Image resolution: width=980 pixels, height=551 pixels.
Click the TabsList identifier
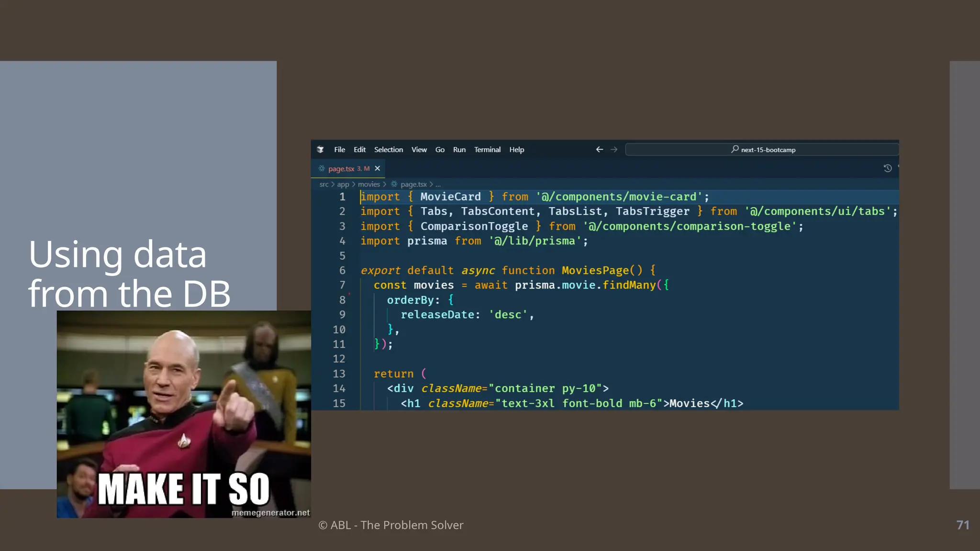pos(575,211)
